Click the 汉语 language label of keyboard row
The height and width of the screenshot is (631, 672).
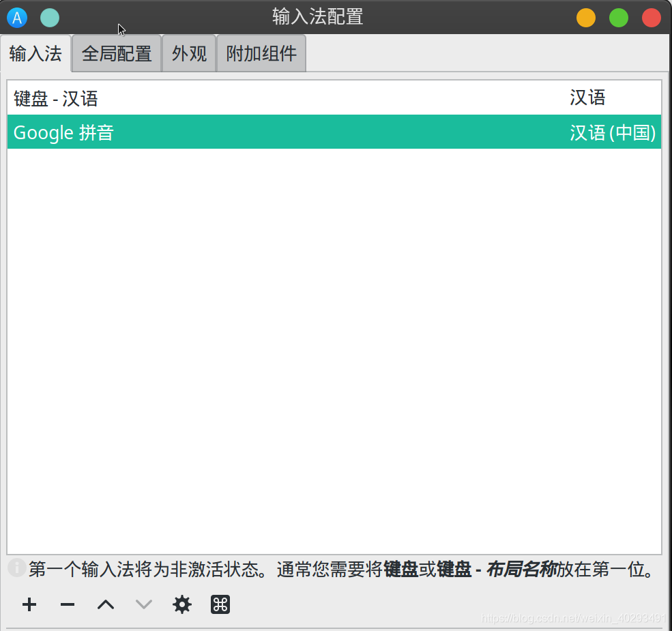[587, 98]
